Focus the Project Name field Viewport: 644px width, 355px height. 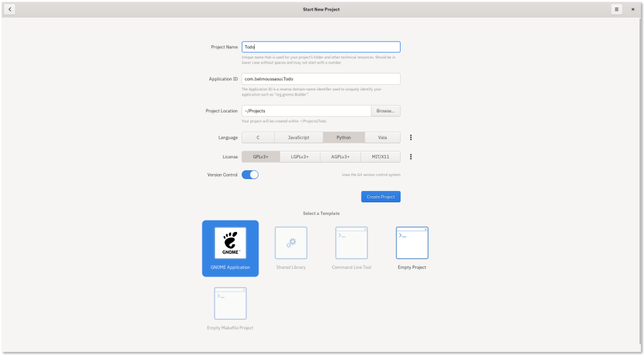(321, 46)
